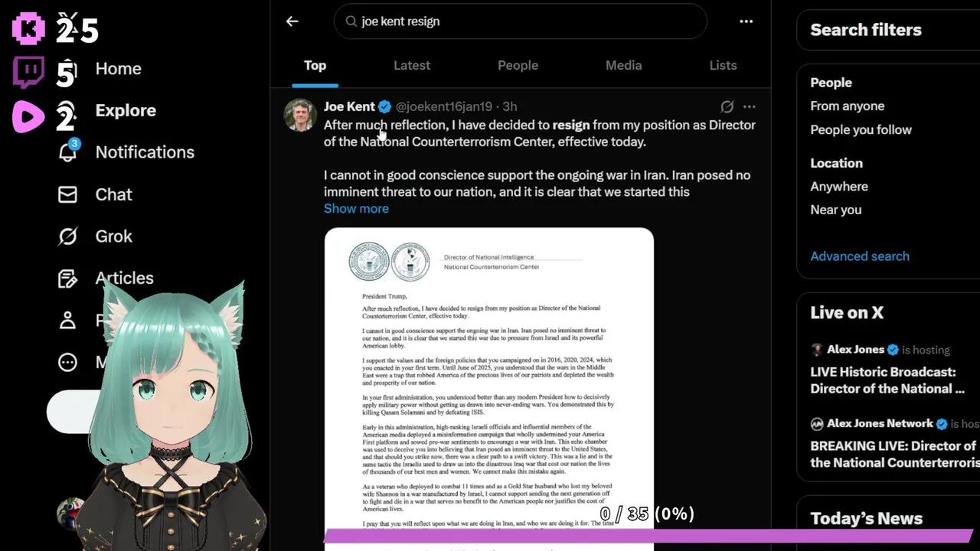
Task: Open the Grok icon in sidebar
Action: (67, 236)
